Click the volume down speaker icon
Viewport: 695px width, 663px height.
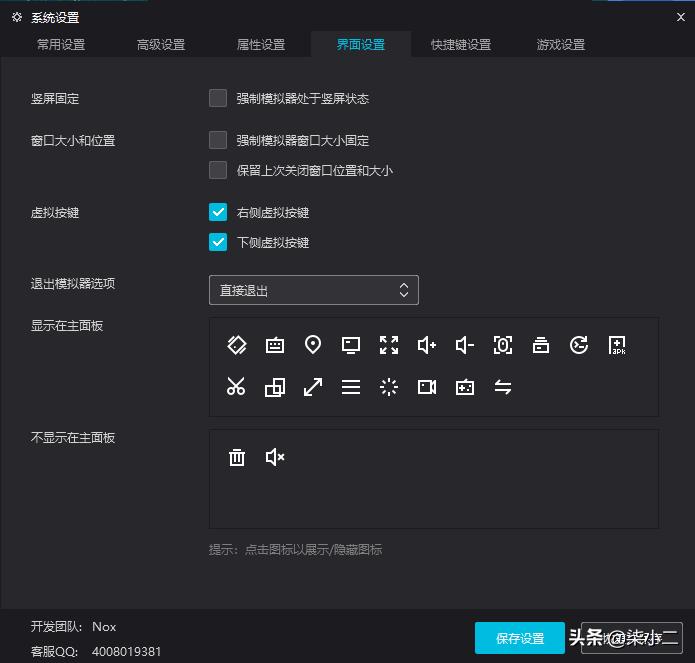click(465, 345)
